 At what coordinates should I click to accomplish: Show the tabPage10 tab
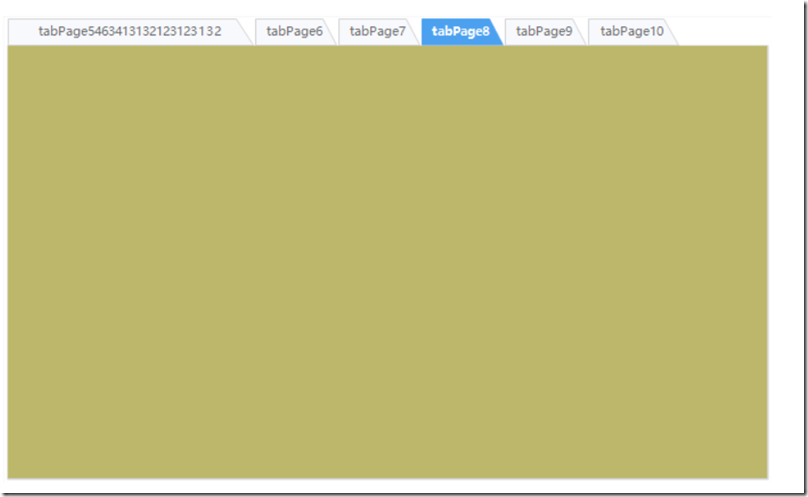tap(632, 31)
